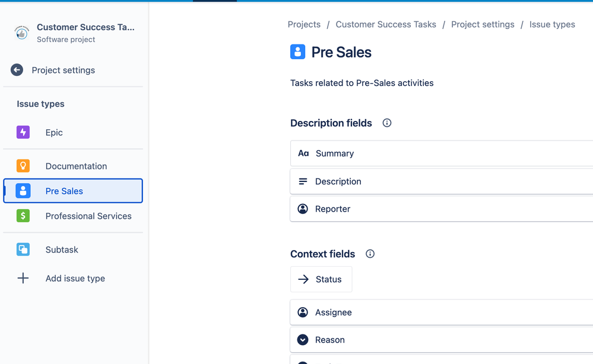Click the Pre Sales icon beside page title
593x364 pixels.
point(297,52)
